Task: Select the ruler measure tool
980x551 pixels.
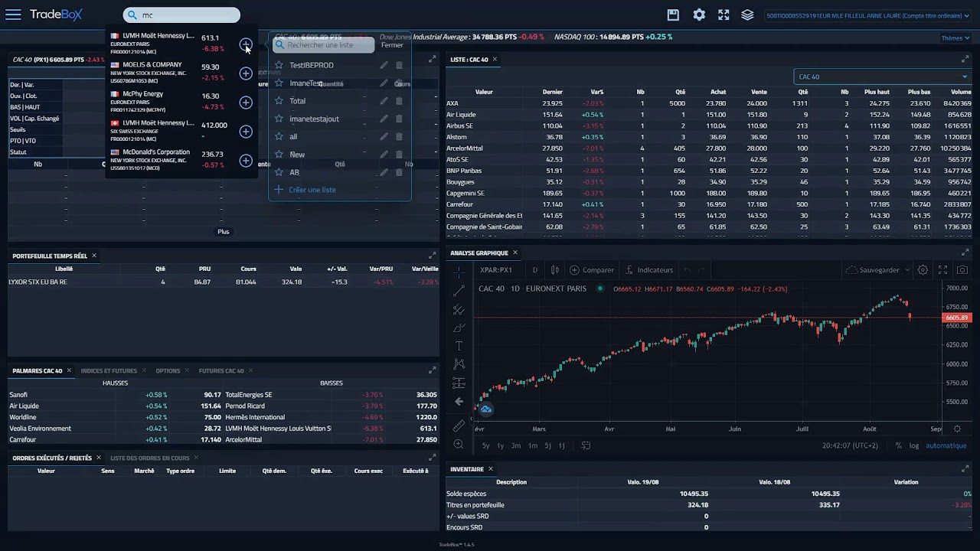Action: point(459,425)
